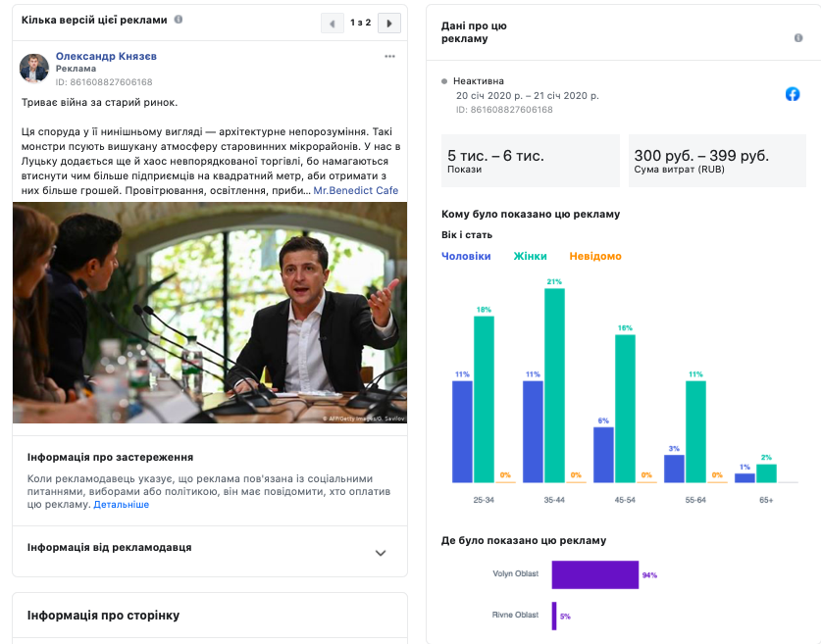821x644 pixels.
Task: Click the info icon beside ad versions heading
Action: tap(178, 20)
